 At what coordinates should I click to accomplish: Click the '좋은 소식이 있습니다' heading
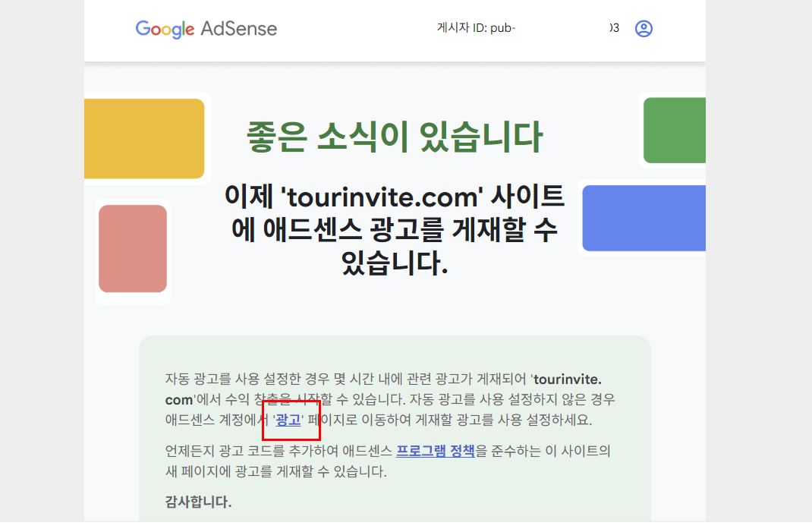click(x=395, y=137)
